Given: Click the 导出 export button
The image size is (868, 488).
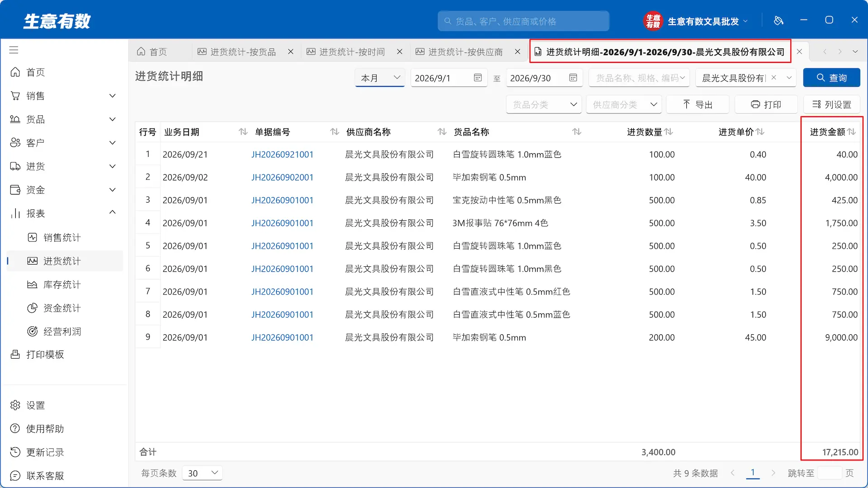Looking at the screenshot, I should pos(698,104).
